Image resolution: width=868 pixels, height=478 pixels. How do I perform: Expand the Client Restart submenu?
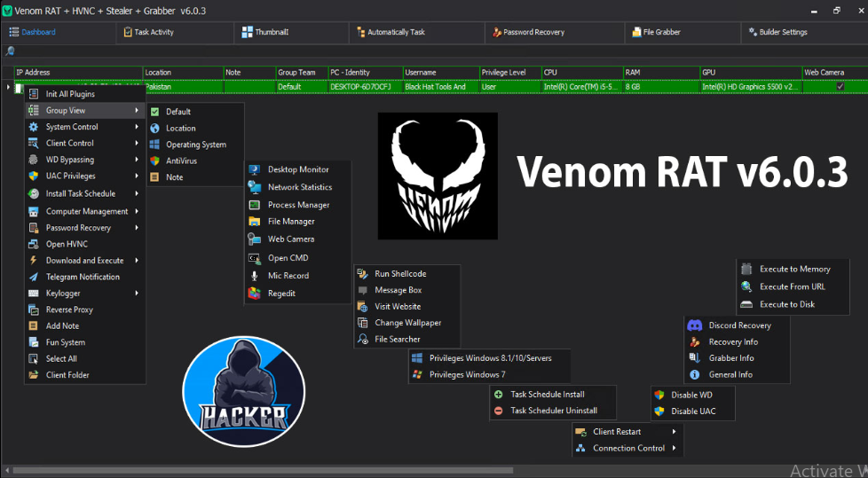pyautogui.click(x=674, y=432)
